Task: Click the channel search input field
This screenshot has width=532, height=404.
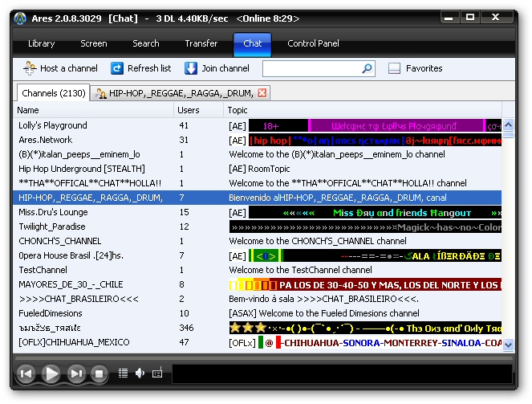Action: coord(311,69)
